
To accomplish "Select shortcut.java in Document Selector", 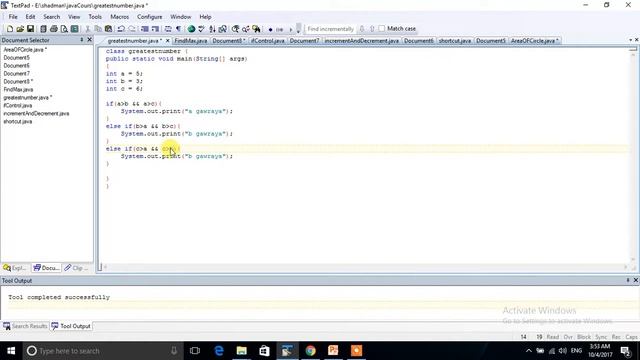I will pyautogui.click(x=18, y=121).
